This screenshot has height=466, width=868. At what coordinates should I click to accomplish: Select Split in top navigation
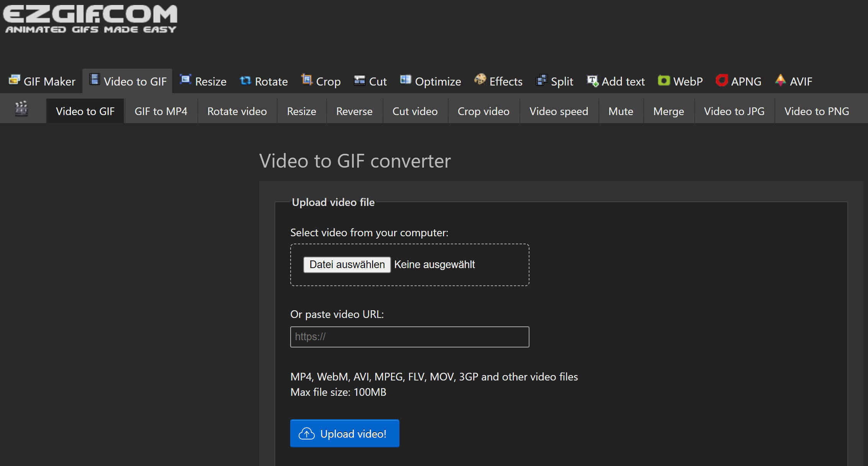[x=554, y=81]
